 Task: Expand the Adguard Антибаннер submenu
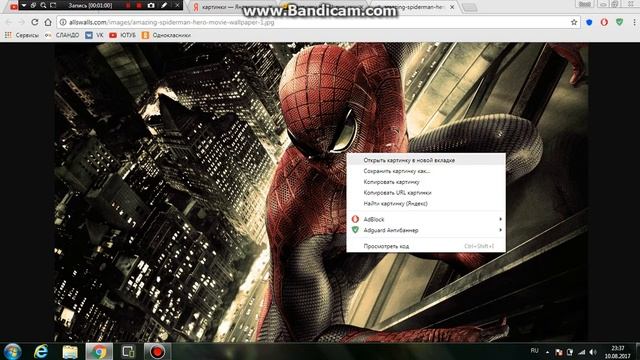coord(426,230)
